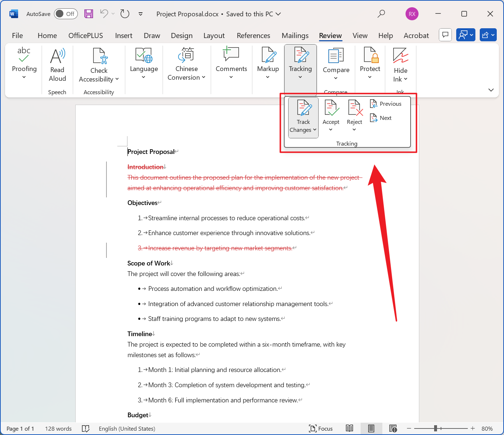Viewport: 504px width, 435px height.
Task: Click the Comments icon
Action: [231, 59]
